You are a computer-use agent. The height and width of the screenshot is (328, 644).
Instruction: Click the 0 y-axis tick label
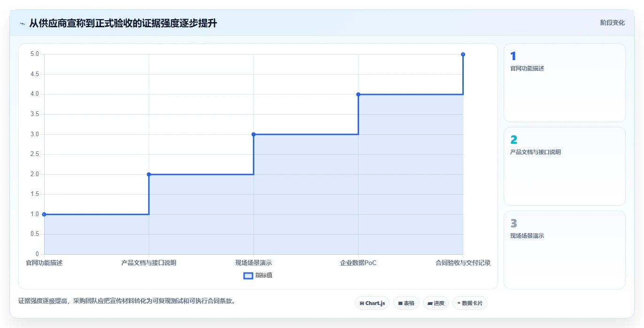coord(38,254)
